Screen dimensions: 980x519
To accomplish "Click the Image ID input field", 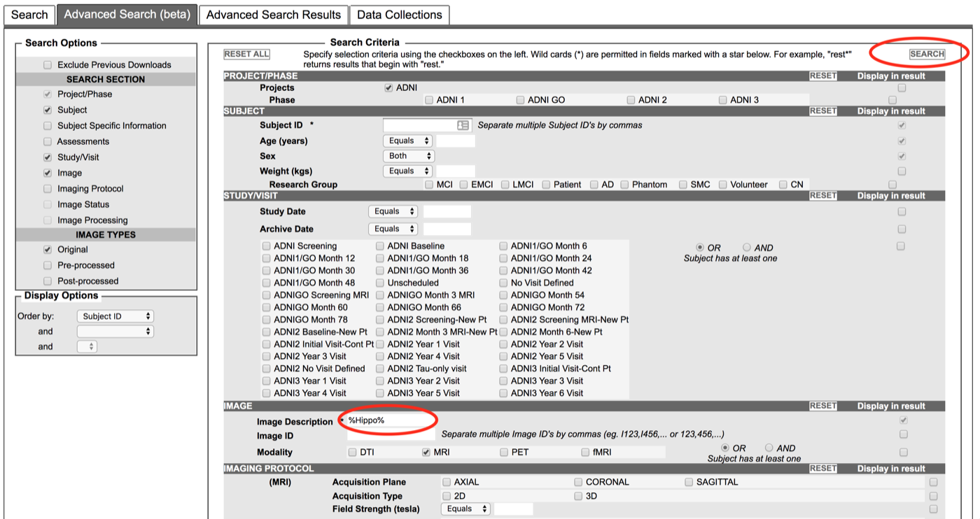I will (x=391, y=435).
